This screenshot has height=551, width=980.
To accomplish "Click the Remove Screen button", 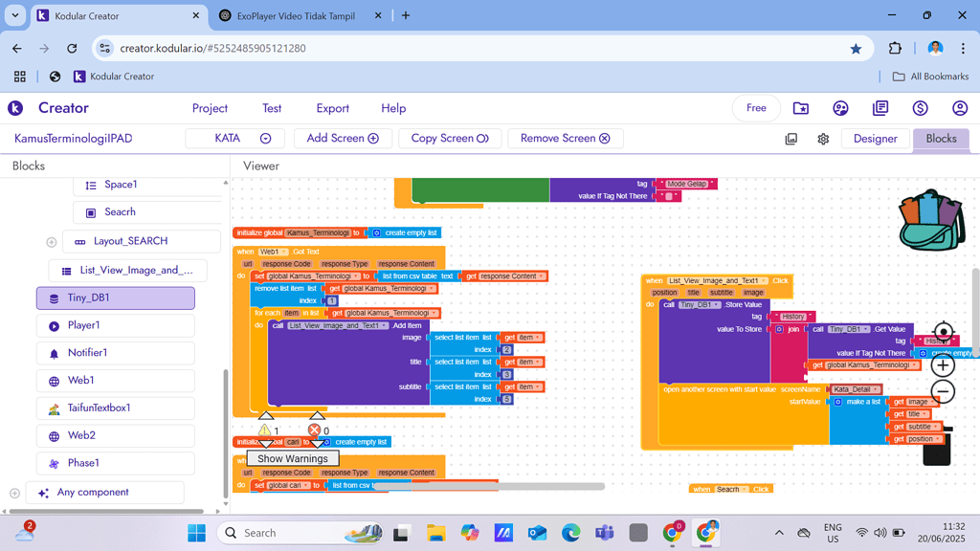I will pos(565,139).
